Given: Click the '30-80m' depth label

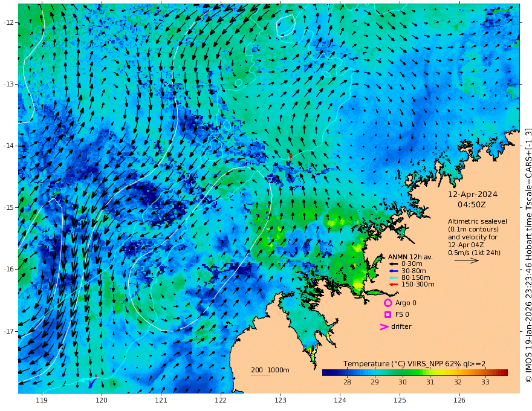Looking at the screenshot, I should [x=414, y=271].
